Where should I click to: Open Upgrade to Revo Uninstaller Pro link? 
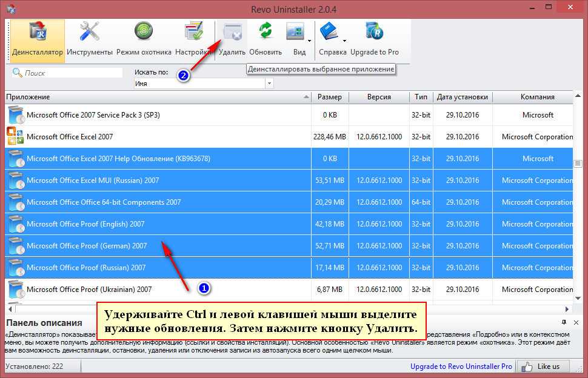[461, 366]
